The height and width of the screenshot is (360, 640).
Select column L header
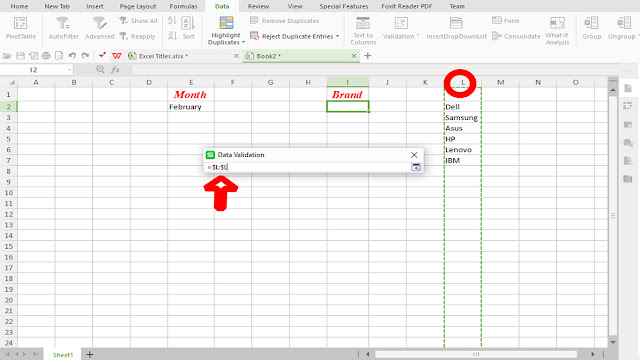(463, 82)
